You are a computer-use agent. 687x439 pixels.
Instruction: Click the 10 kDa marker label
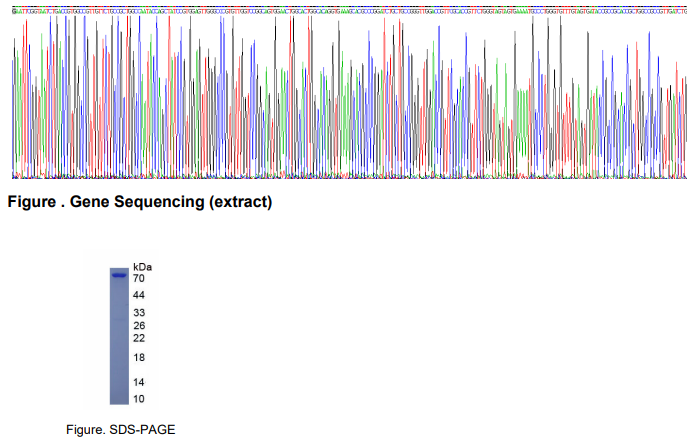point(139,399)
